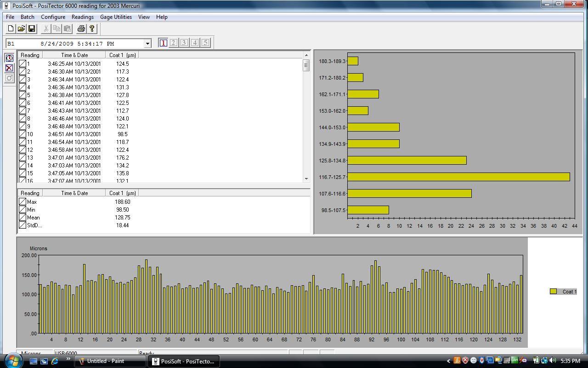Click the readings list scroll-down arrow
The height and width of the screenshot is (368, 588).
[306, 178]
